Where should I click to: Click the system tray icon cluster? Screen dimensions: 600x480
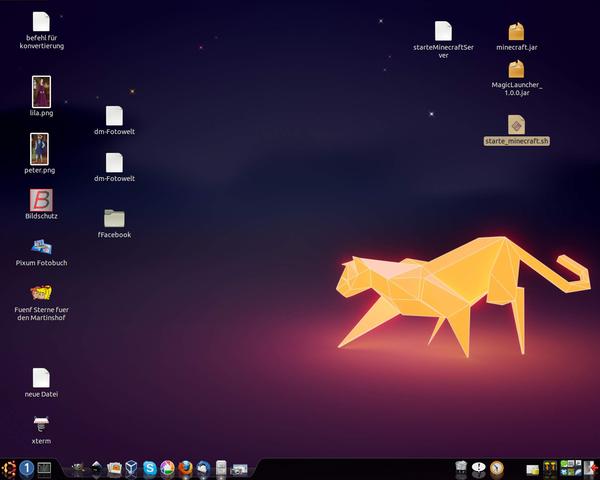pyautogui.click(x=571, y=468)
